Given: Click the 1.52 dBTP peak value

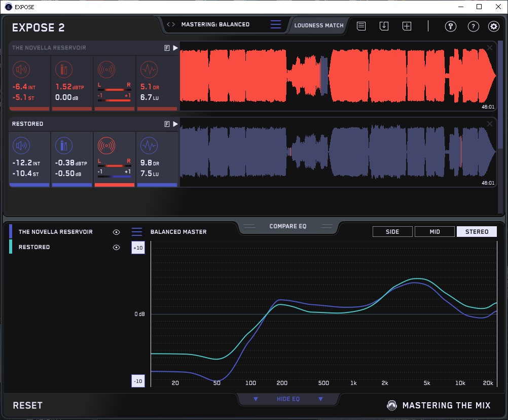Looking at the screenshot, I should (69, 87).
